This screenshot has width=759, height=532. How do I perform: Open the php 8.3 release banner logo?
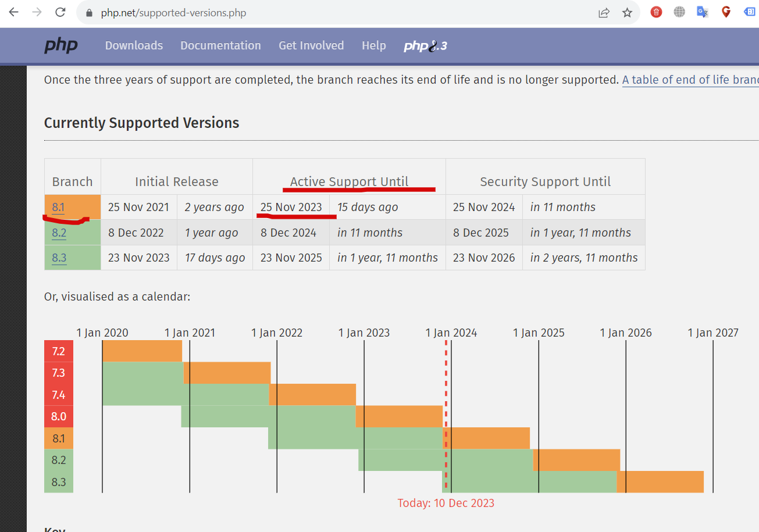click(x=426, y=46)
